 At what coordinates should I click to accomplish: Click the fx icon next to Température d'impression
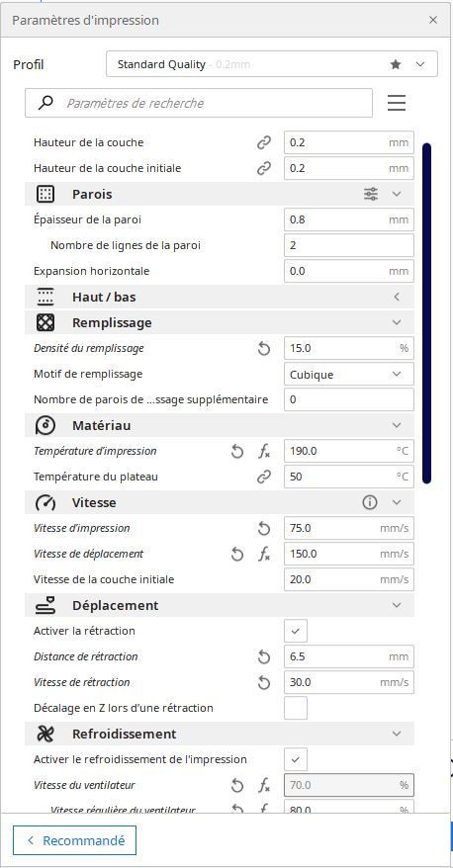[264, 451]
